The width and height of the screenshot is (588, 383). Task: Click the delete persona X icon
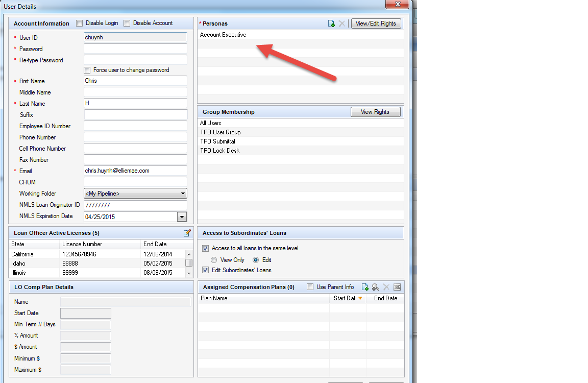(342, 23)
